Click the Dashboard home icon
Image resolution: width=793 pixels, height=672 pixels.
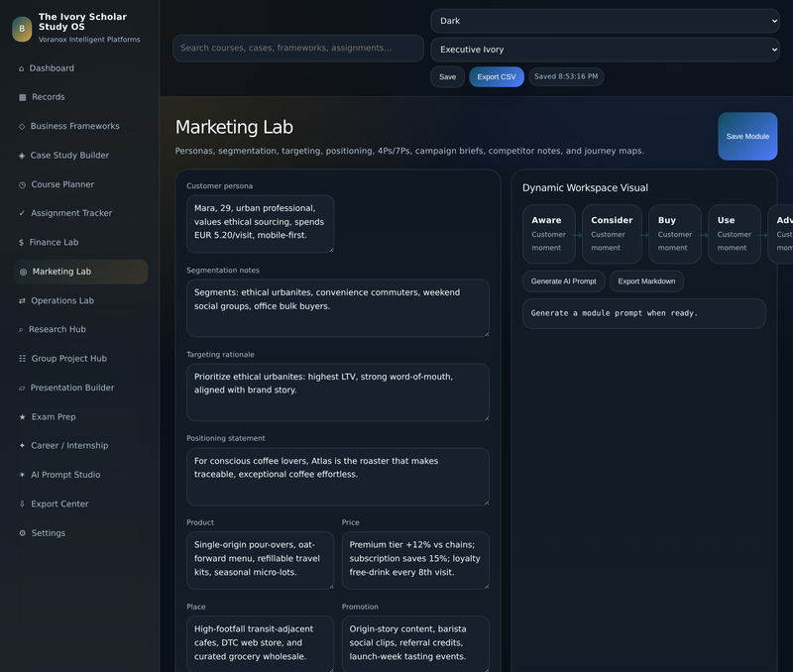pyautogui.click(x=21, y=68)
